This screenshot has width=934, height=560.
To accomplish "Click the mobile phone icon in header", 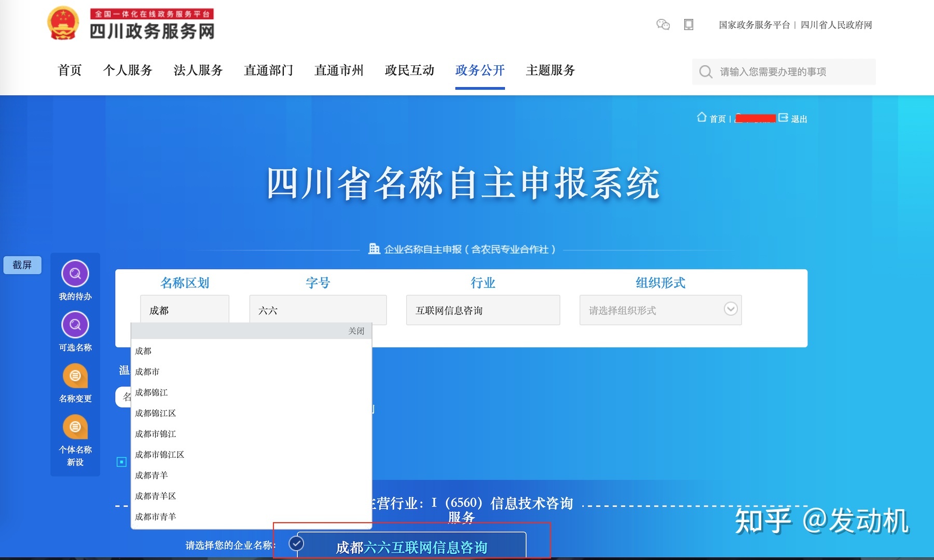I will click(x=689, y=24).
